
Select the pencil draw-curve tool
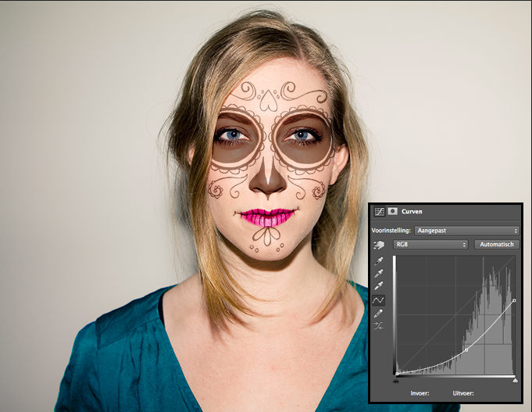pos(379,313)
